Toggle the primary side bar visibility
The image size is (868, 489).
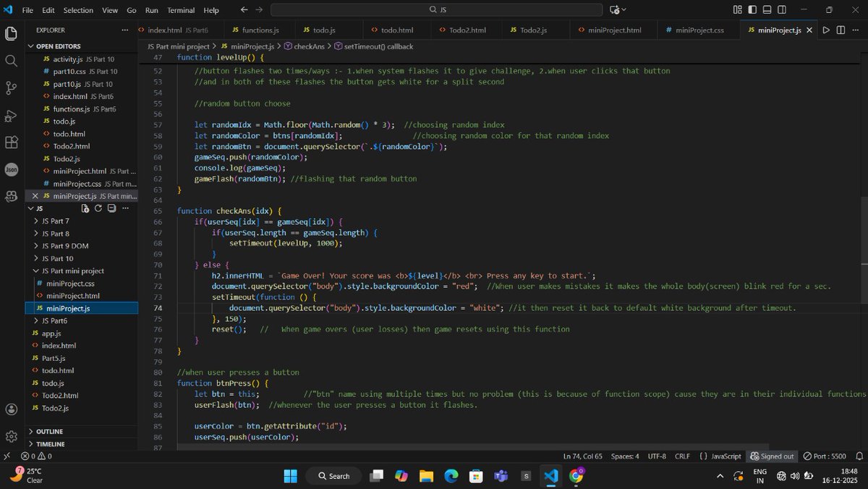coord(752,9)
